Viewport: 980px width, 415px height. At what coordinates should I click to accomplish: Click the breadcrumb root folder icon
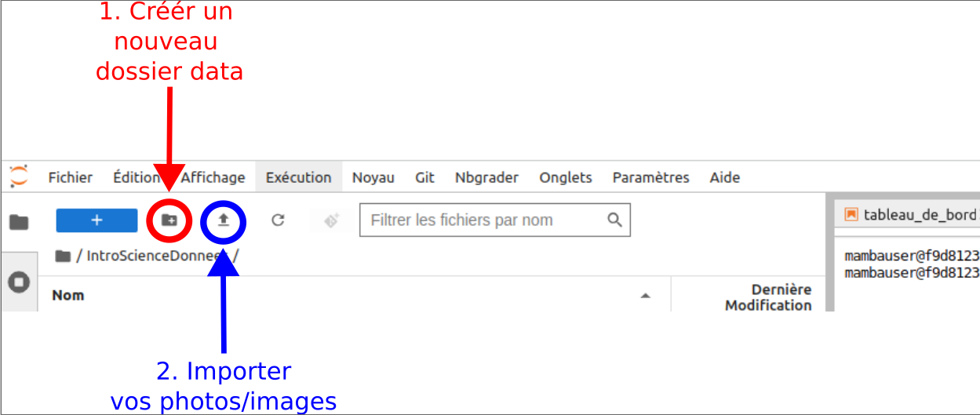64,256
